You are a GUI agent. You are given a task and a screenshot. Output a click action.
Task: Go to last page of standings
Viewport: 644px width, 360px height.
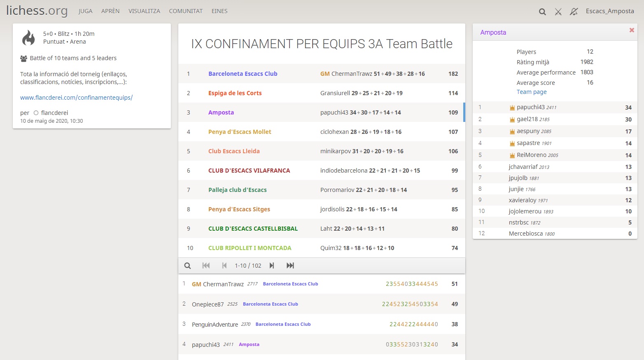tap(290, 266)
